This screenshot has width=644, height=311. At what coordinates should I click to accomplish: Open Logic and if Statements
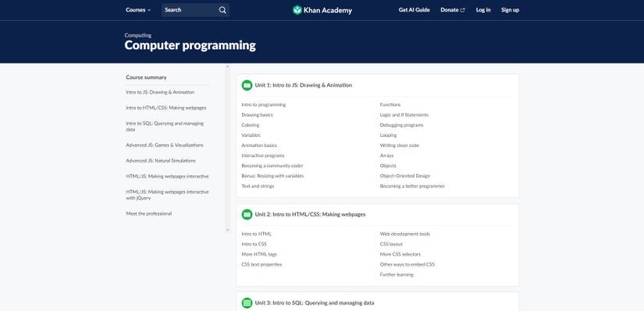point(404,115)
